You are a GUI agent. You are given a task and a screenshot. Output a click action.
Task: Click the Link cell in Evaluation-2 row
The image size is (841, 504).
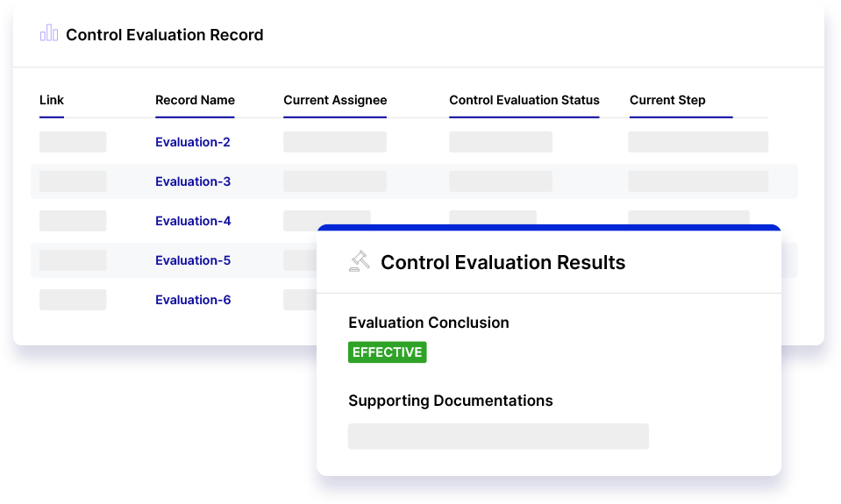[x=73, y=142]
